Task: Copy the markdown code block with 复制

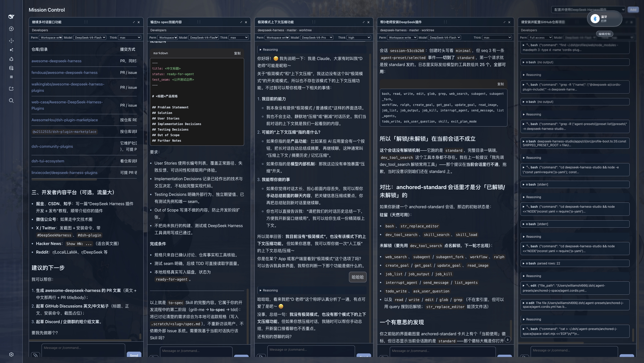Action: (237, 53)
